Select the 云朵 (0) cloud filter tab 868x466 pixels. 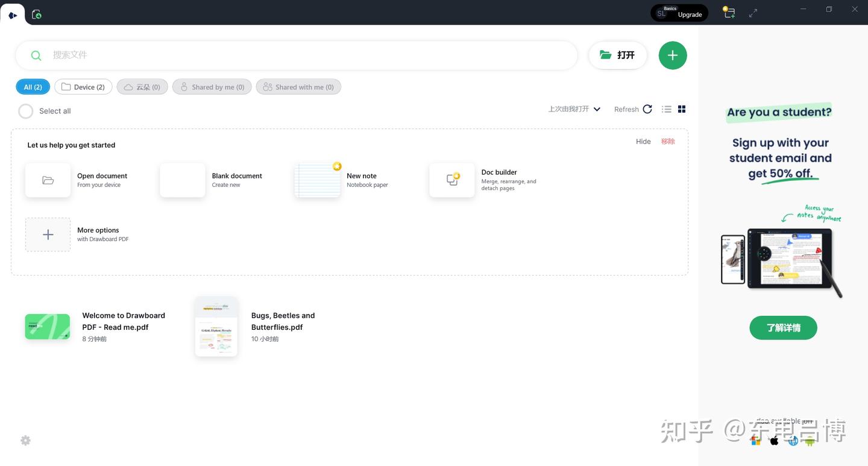[142, 87]
